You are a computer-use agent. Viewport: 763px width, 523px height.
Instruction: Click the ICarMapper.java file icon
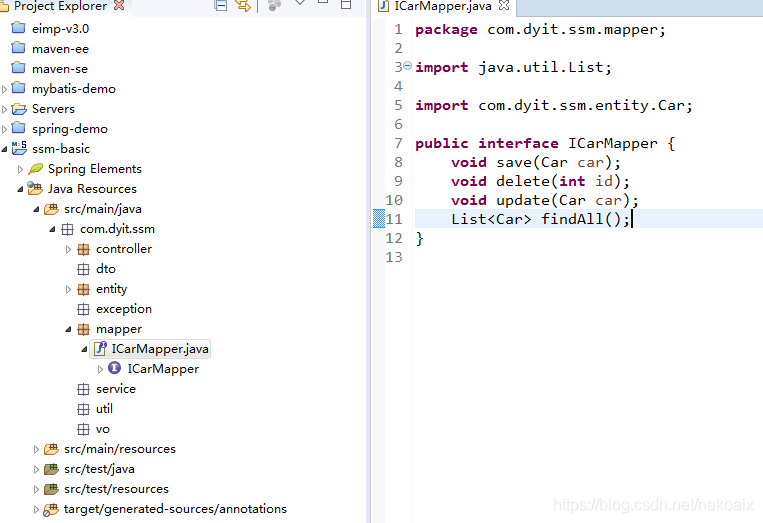pyautogui.click(x=100, y=348)
